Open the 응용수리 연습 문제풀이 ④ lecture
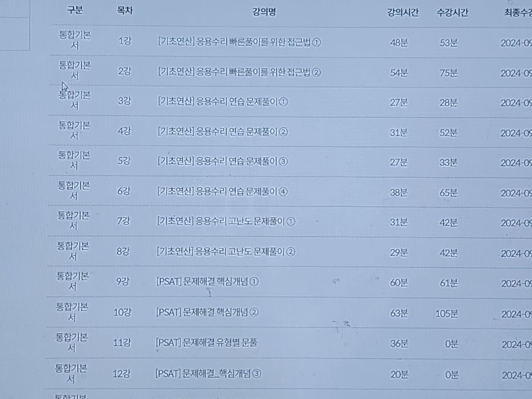532x399 pixels. (x=222, y=191)
